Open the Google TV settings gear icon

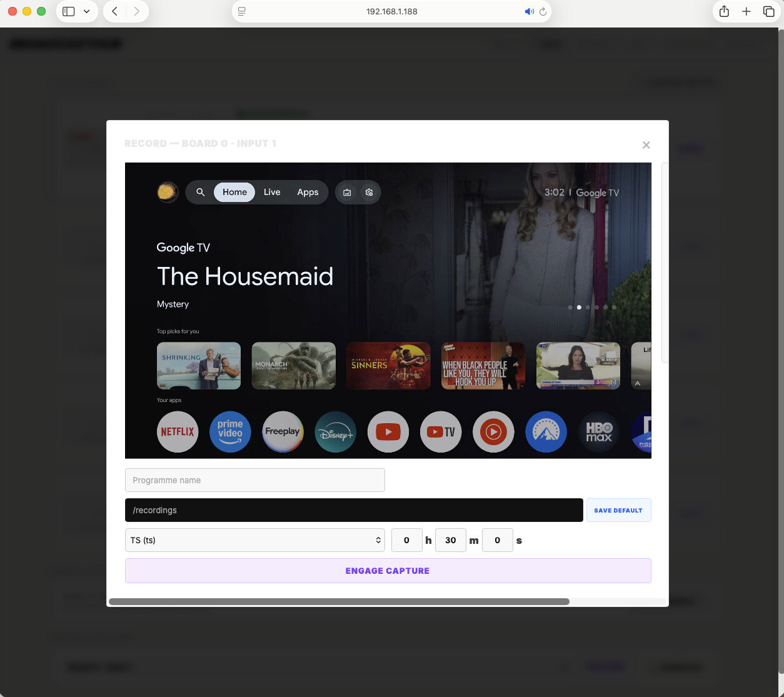tap(369, 193)
